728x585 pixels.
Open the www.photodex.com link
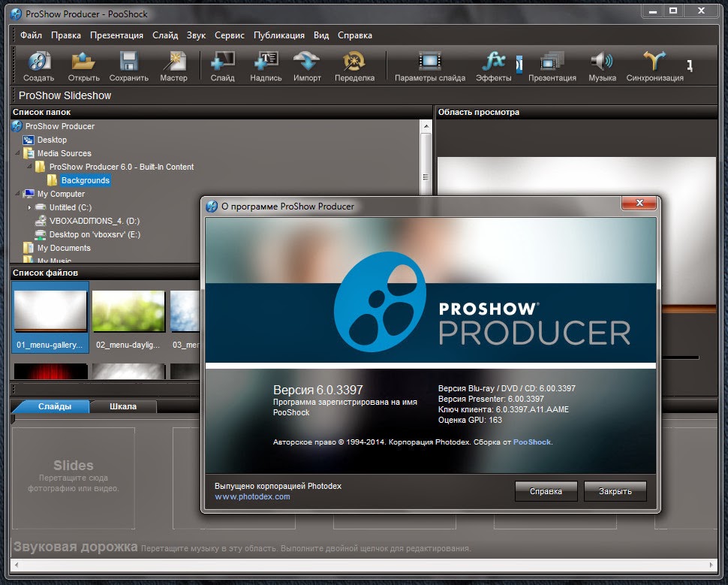point(252,496)
